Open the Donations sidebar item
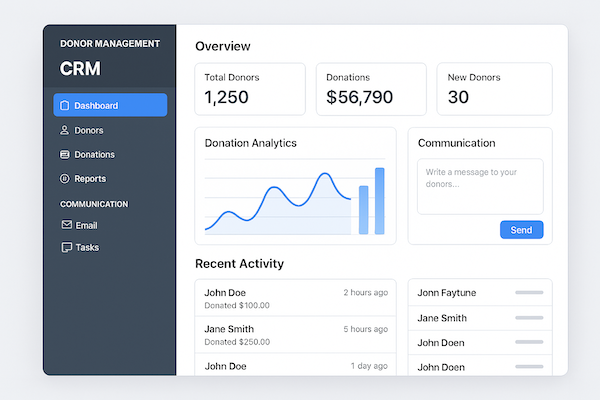Screen dimensions: 600x400 (110, 154)
